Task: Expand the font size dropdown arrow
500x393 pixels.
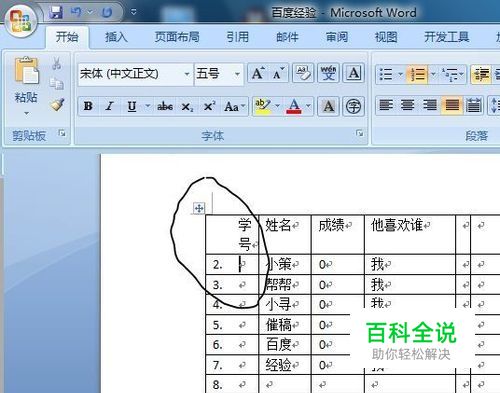Action: click(x=237, y=74)
